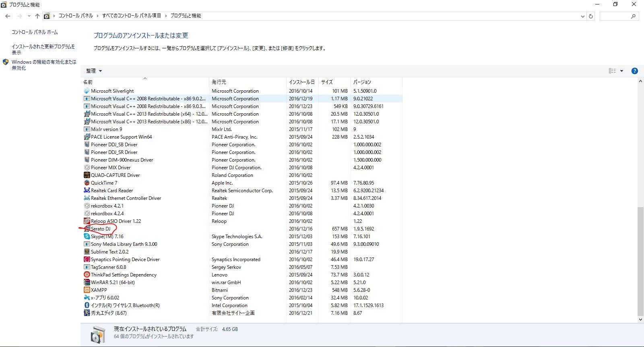
Task: Click the forward navigation arrow
Action: point(19,16)
